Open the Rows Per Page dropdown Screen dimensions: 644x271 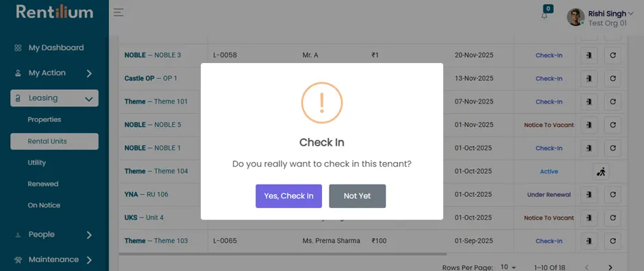(508, 268)
